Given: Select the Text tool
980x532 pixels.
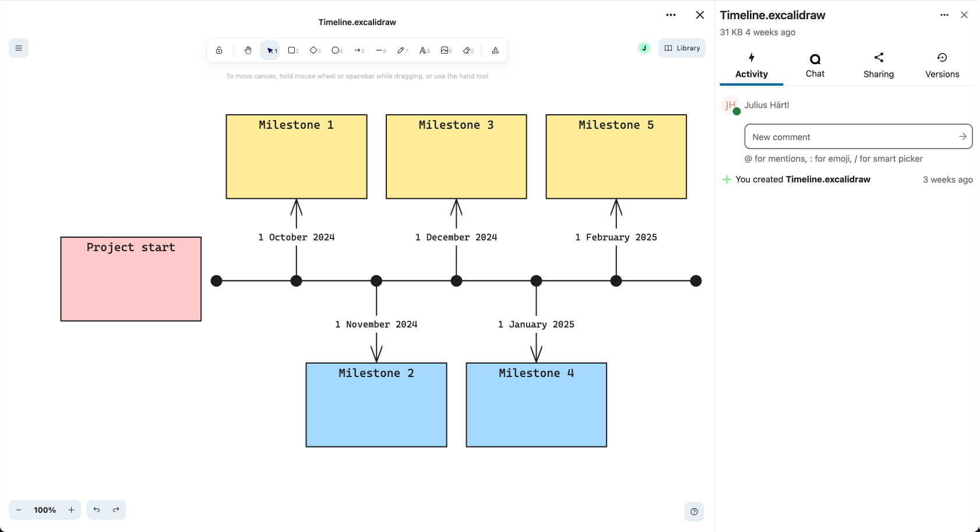Looking at the screenshot, I should 424,50.
